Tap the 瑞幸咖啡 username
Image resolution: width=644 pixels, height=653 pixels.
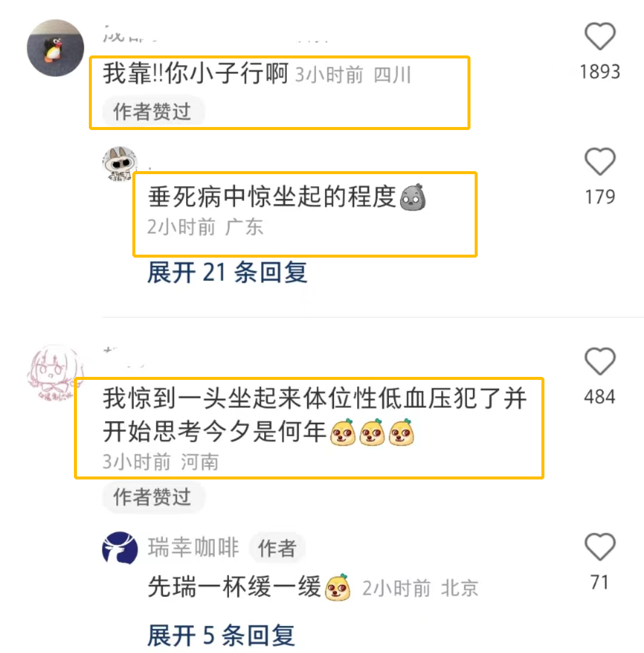click(x=194, y=547)
